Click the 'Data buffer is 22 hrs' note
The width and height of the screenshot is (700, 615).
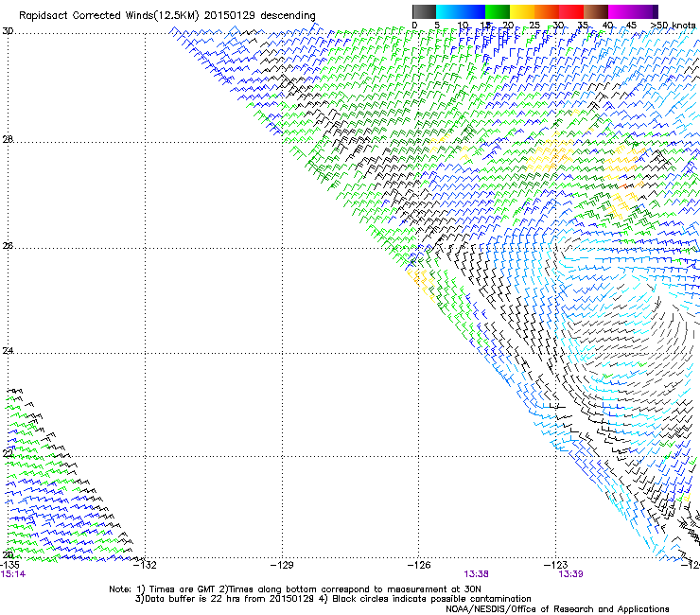[x=225, y=599]
